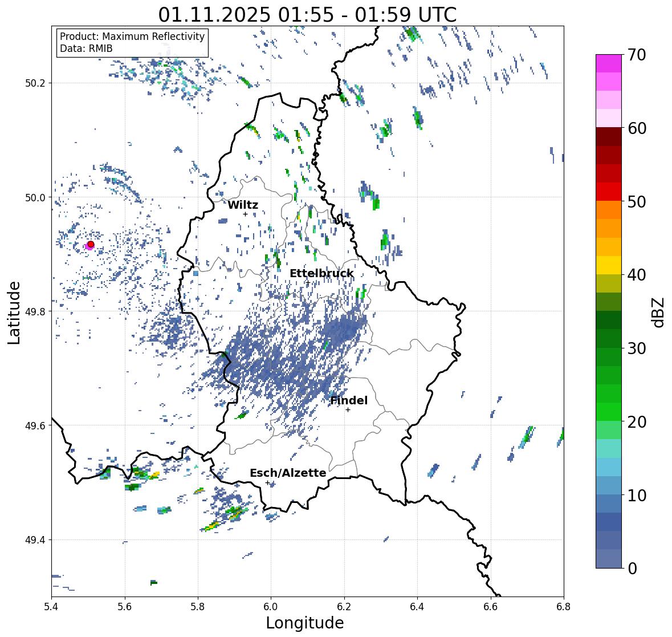Click the Ettelbruck station cross marker

(x=308, y=283)
